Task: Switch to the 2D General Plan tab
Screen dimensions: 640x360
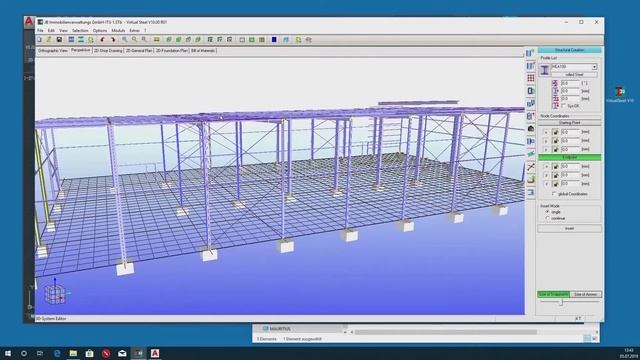Action: click(139, 51)
